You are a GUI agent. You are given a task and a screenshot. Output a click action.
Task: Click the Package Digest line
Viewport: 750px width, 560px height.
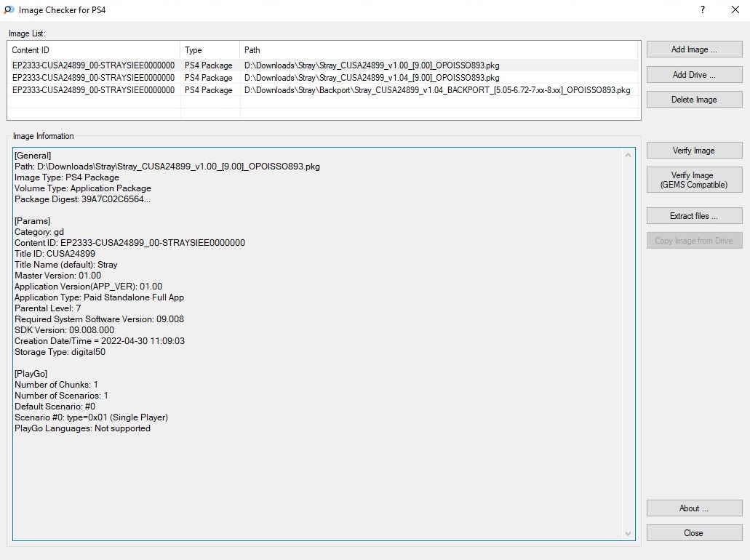click(82, 199)
